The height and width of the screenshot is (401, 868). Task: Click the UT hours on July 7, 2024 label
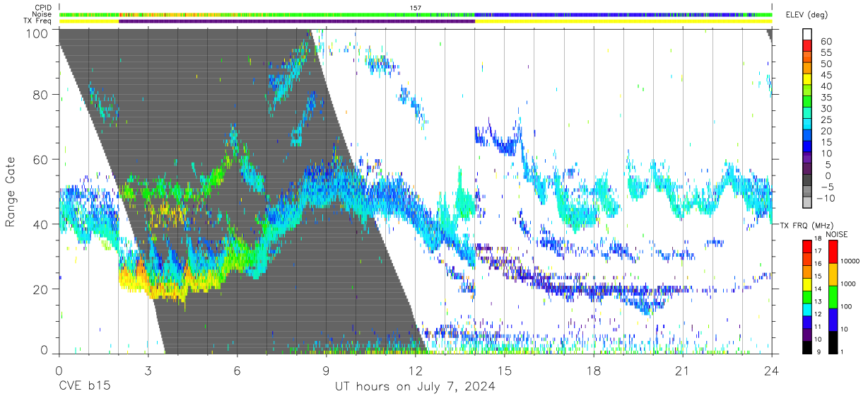click(x=415, y=387)
